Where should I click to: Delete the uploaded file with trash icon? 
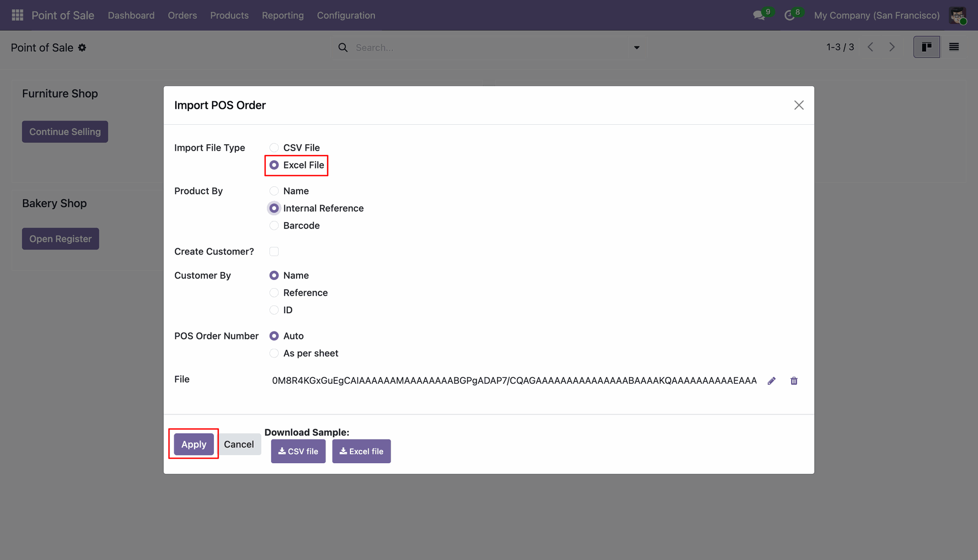[x=794, y=381]
